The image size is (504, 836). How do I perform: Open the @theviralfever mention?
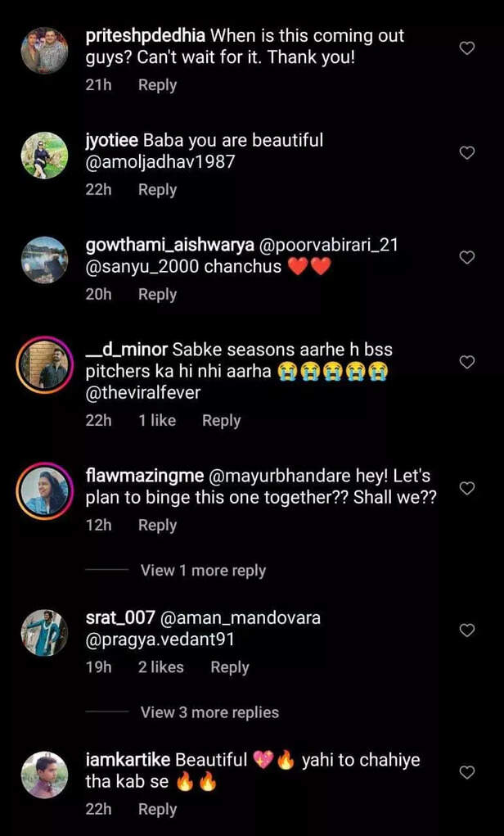click(x=143, y=393)
